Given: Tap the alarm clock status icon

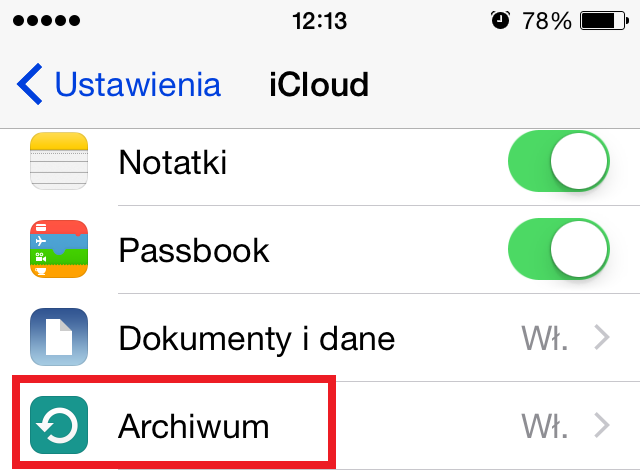Looking at the screenshot, I should tap(500, 20).
